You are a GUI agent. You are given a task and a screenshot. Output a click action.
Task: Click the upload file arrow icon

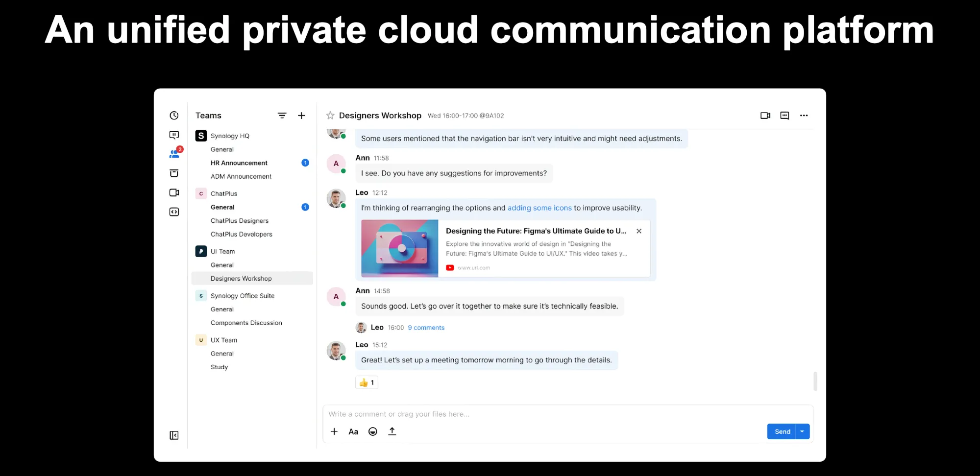click(392, 431)
